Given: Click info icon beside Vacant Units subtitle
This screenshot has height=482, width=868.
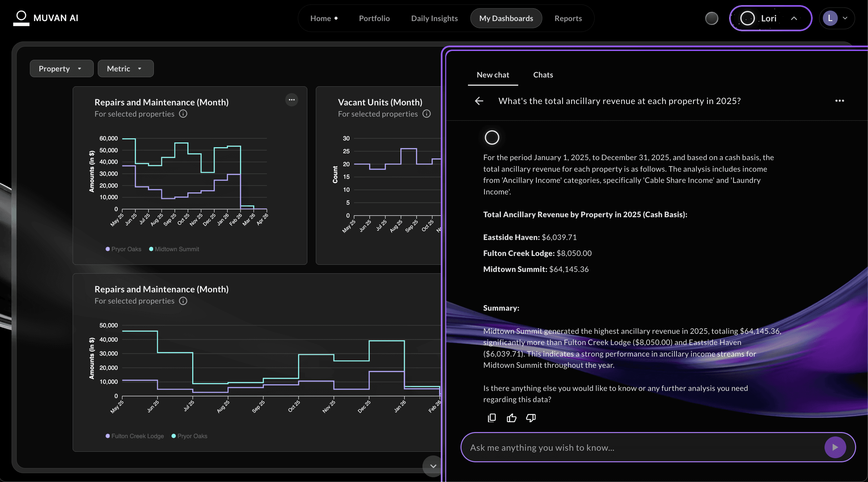Looking at the screenshot, I should [x=427, y=114].
